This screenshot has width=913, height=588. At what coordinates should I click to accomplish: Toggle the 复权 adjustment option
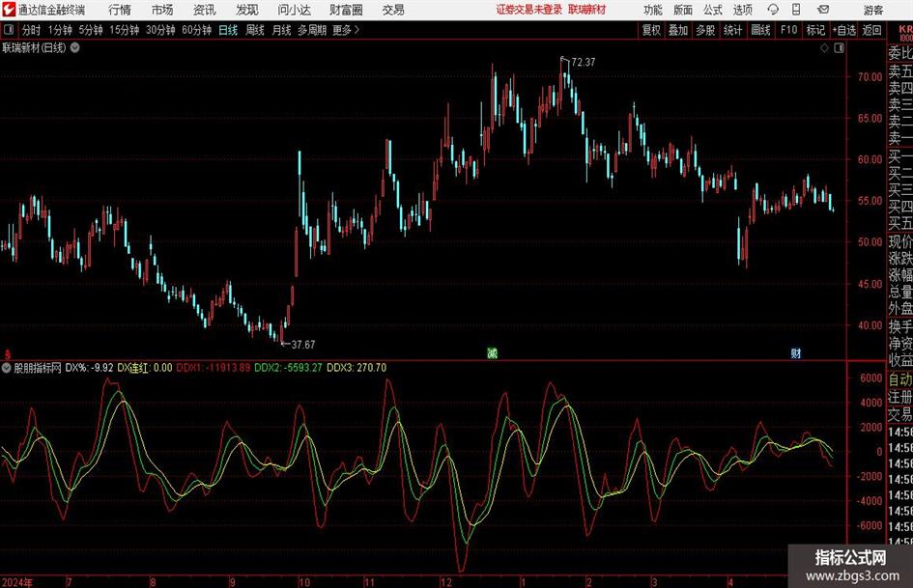pyautogui.click(x=651, y=30)
